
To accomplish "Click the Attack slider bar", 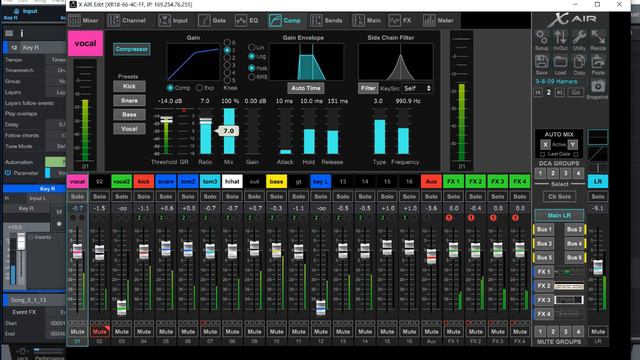I will pos(285,131).
